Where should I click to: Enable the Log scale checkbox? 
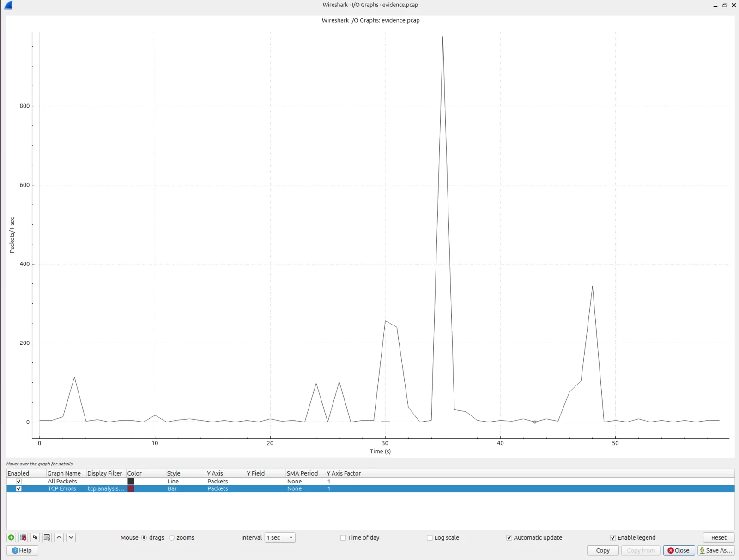point(430,537)
